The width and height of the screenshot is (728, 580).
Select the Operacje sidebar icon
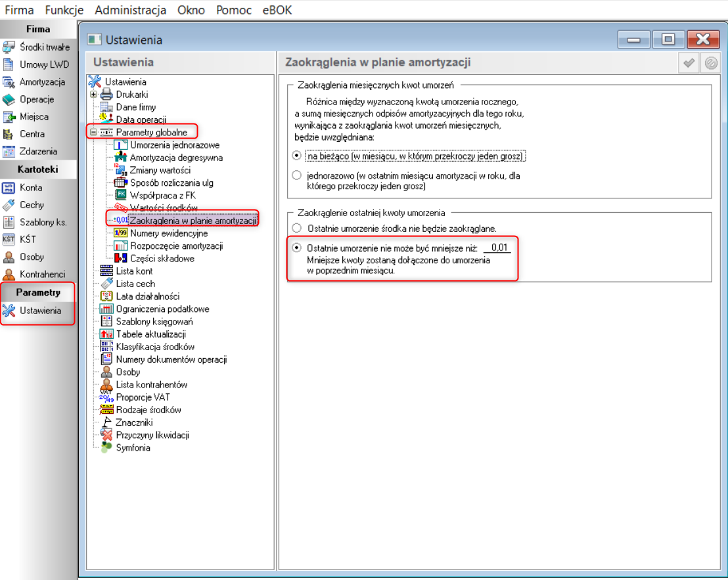point(9,99)
